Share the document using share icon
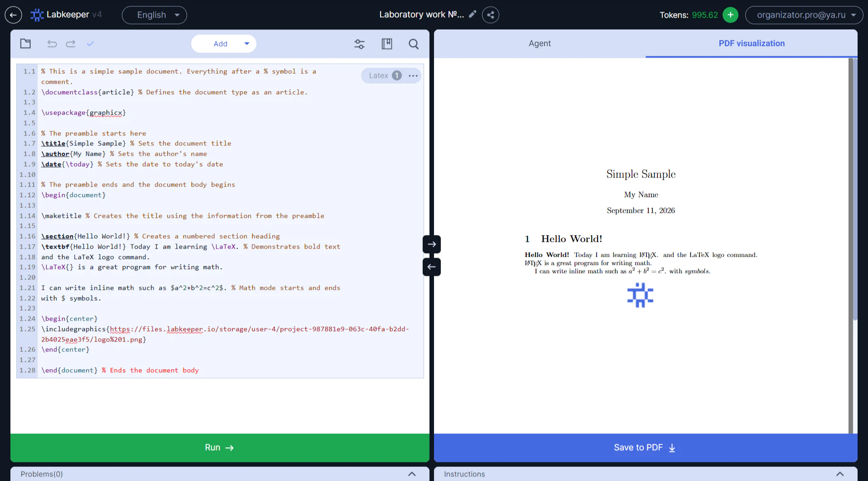 491,15
